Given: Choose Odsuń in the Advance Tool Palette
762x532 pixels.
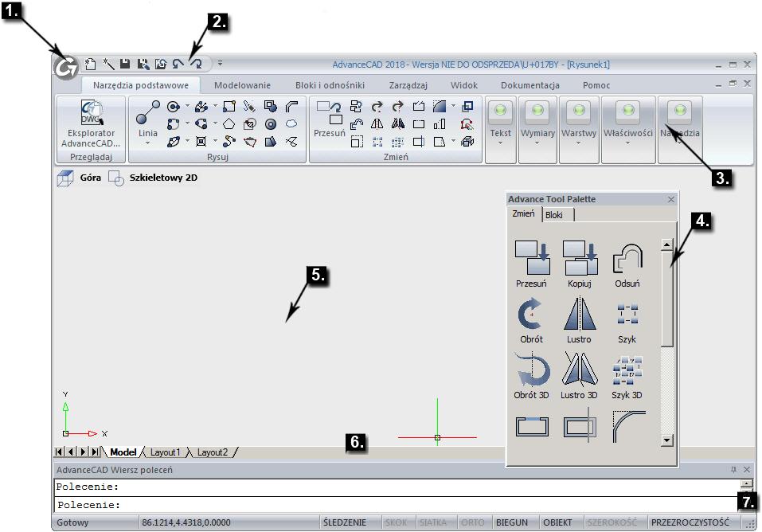Looking at the screenshot, I should coord(627,264).
